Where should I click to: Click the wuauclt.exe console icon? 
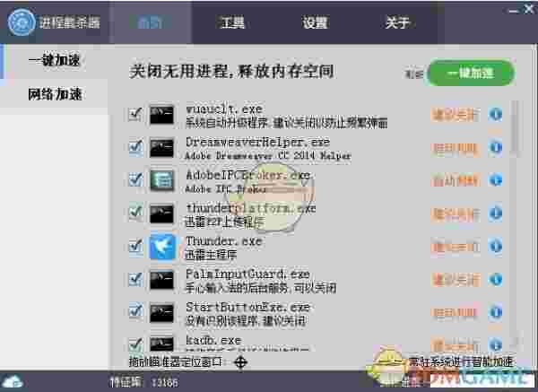click(x=161, y=115)
